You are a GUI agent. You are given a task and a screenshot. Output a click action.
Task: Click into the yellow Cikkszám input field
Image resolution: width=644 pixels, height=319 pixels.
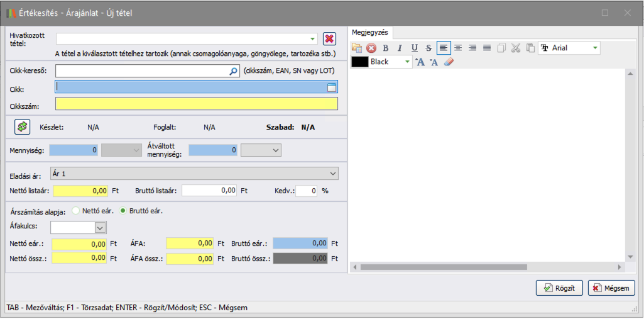coord(196,104)
